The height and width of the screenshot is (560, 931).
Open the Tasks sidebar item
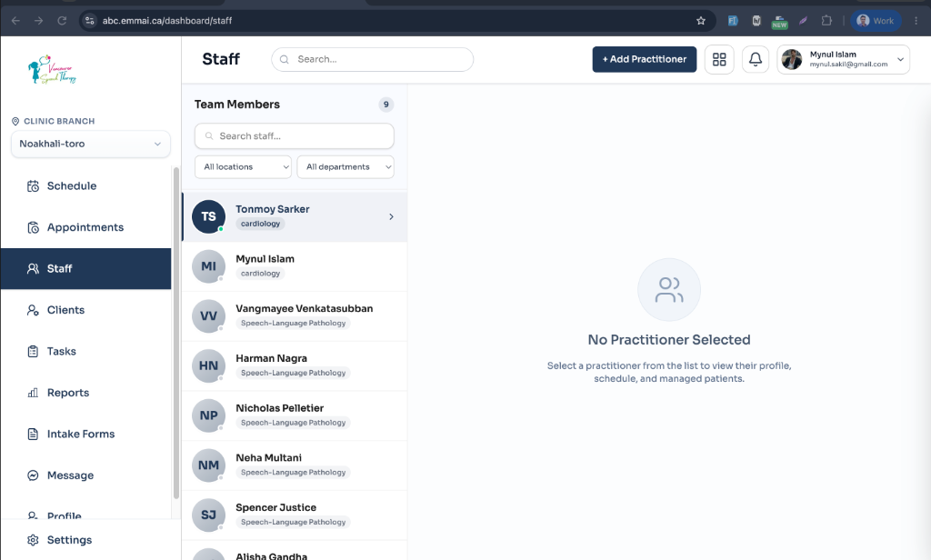coord(86,352)
